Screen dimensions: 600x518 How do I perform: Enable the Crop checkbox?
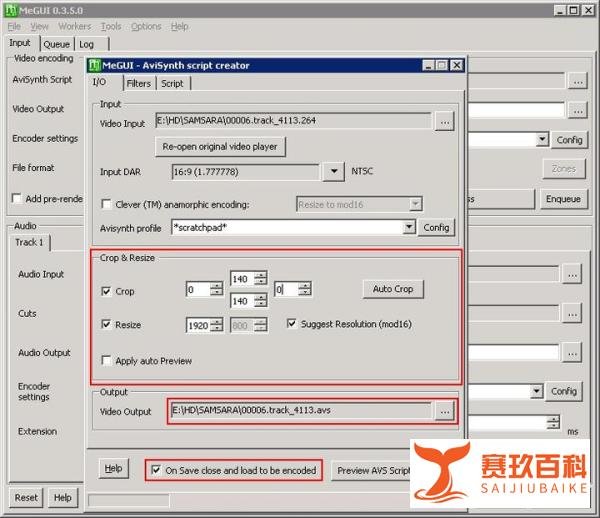[106, 291]
